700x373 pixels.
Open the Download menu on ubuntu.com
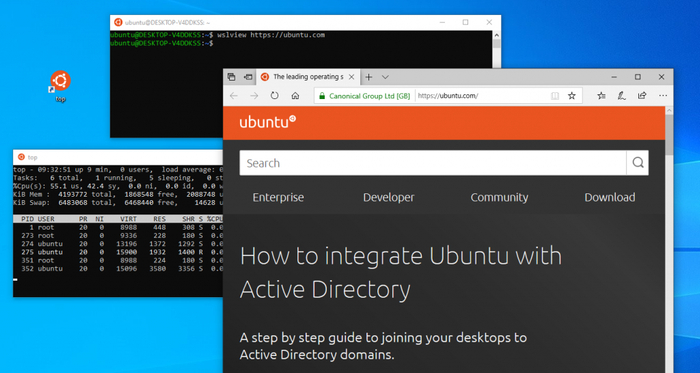click(x=610, y=197)
